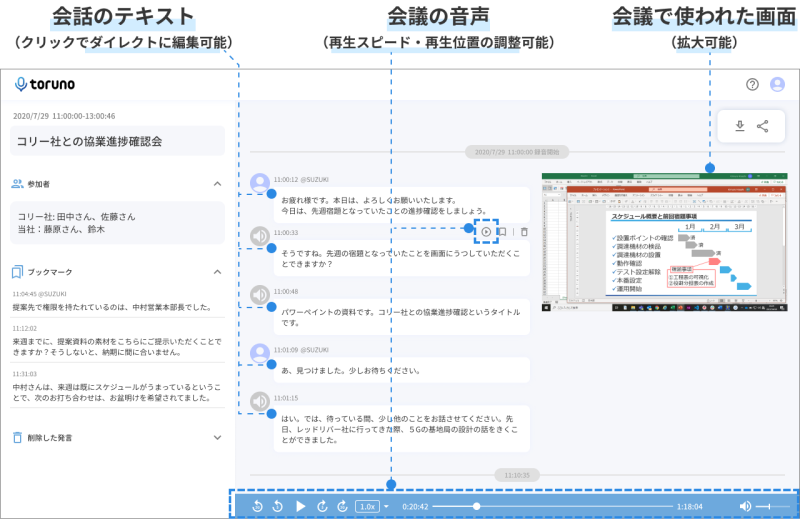
Task: Open bookmark 11:12:02 entry
Action: [117, 340]
